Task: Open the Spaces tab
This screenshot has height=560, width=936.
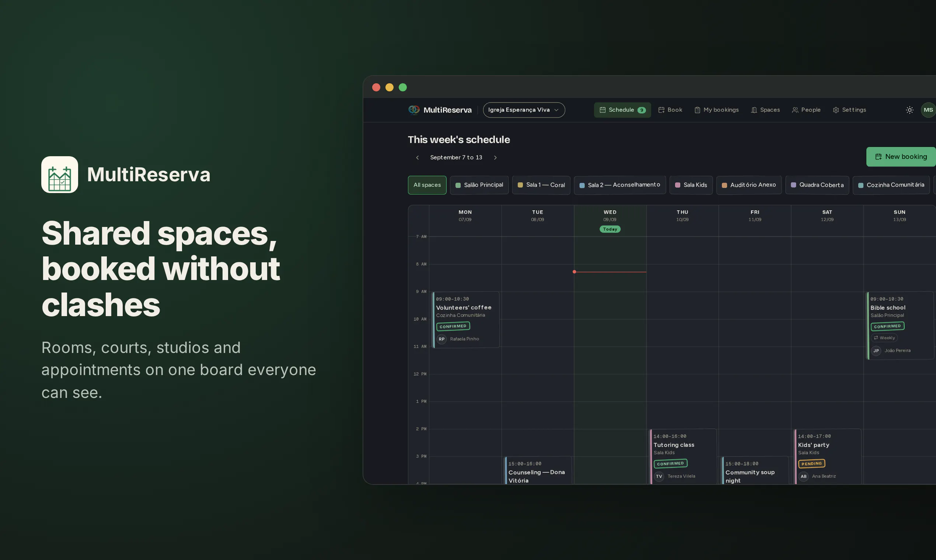Action: 765,110
